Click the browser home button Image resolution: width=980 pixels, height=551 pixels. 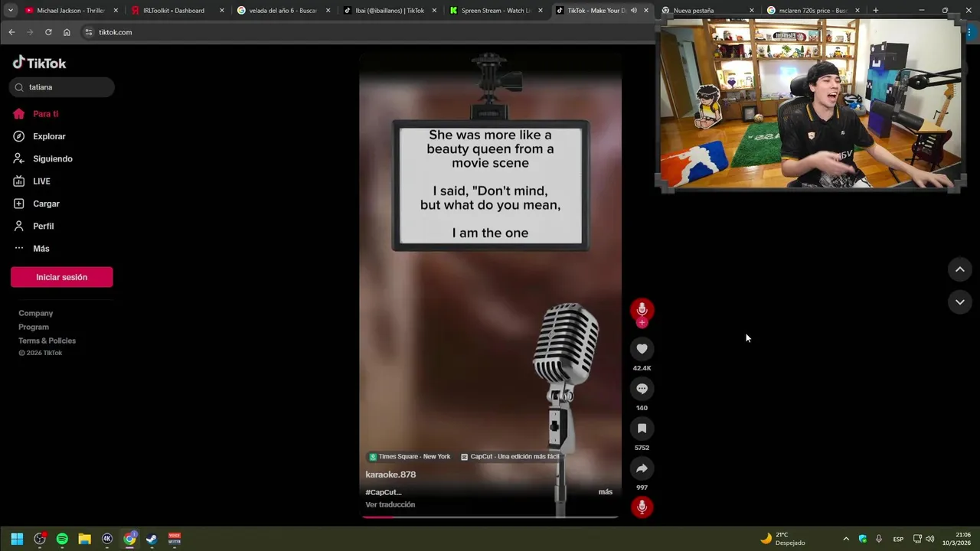coord(67,32)
